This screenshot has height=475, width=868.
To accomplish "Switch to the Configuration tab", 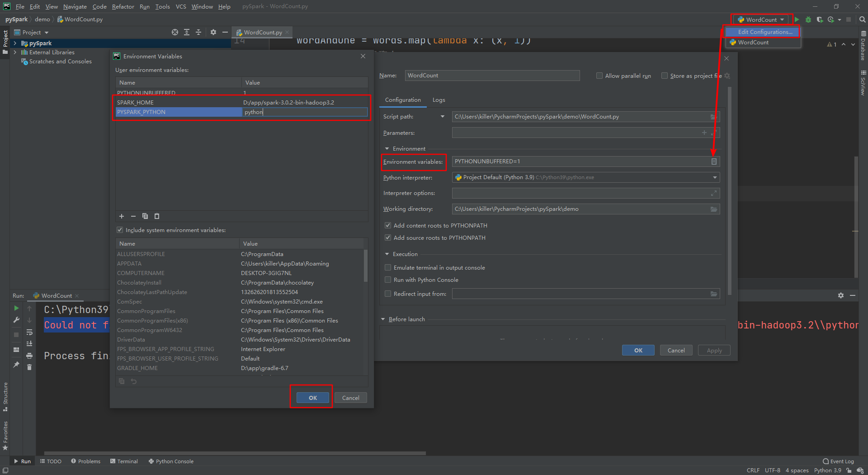I will [403, 100].
